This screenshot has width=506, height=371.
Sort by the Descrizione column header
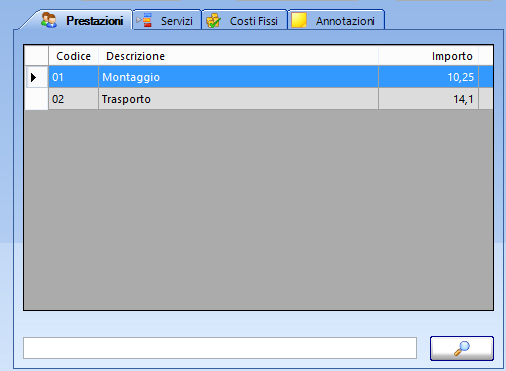pyautogui.click(x=239, y=56)
